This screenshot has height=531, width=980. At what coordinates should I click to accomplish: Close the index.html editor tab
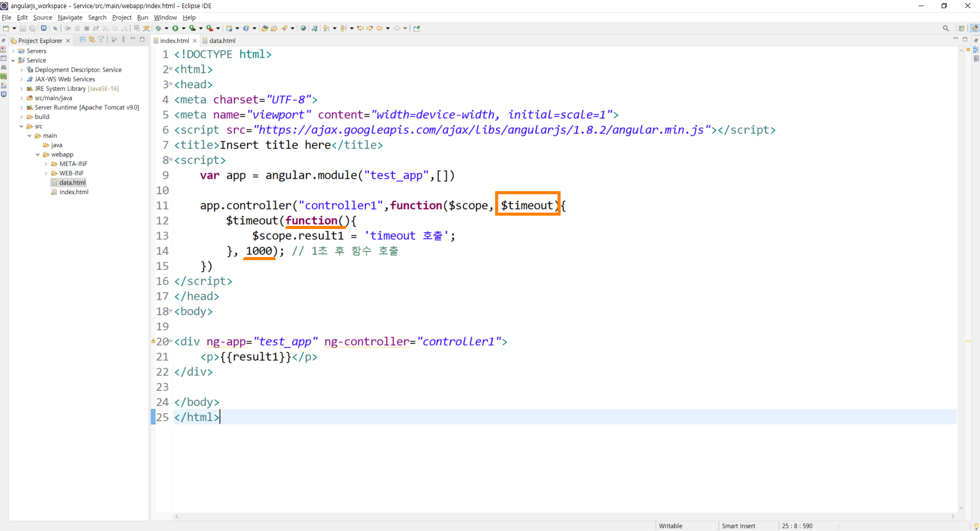click(194, 40)
